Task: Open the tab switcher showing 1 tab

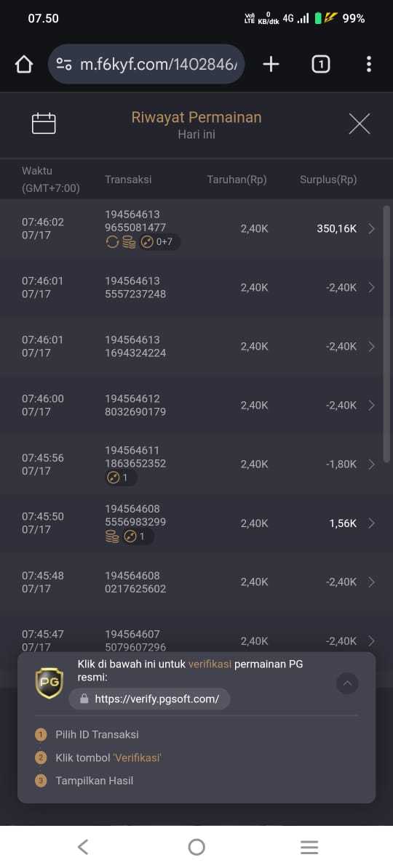Action: (x=321, y=65)
